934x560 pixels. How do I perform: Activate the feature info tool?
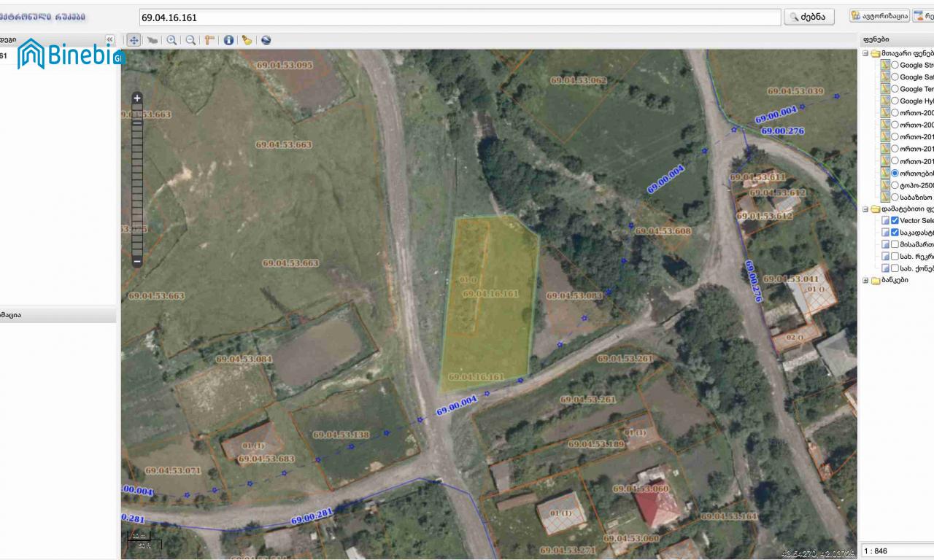[228, 40]
